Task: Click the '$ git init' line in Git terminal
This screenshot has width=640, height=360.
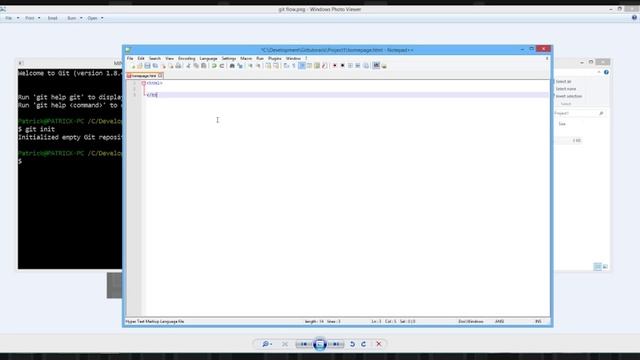Action: click(36, 129)
